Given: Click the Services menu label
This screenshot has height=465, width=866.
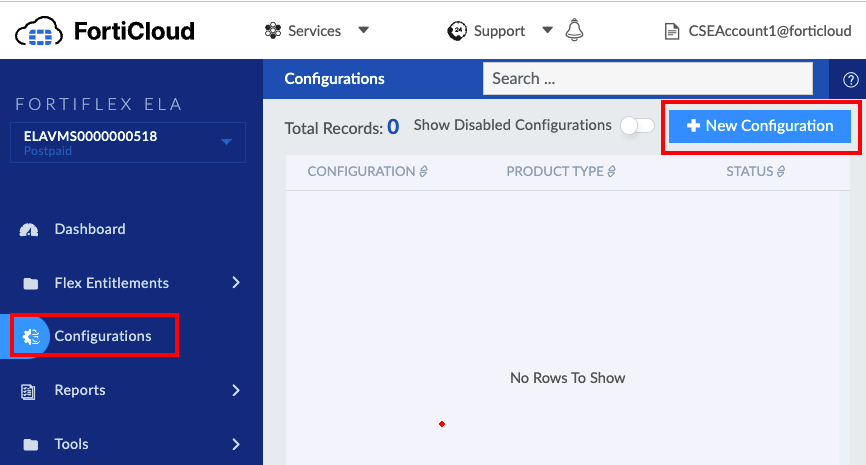Looking at the screenshot, I should (314, 31).
